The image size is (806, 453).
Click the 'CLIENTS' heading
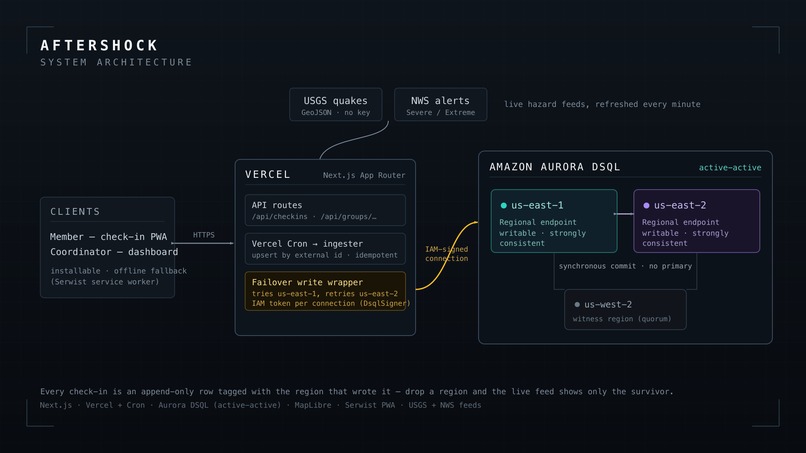(75, 211)
